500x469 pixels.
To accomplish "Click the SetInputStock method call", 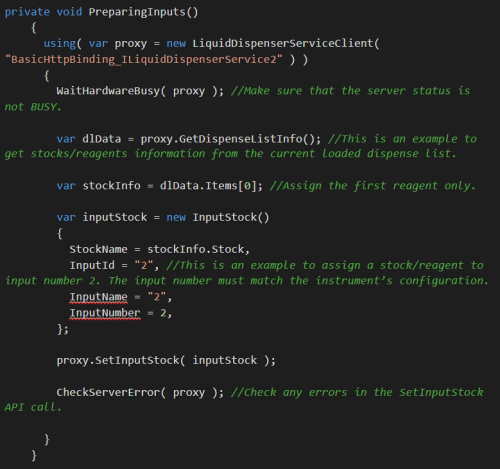I will [137, 361].
